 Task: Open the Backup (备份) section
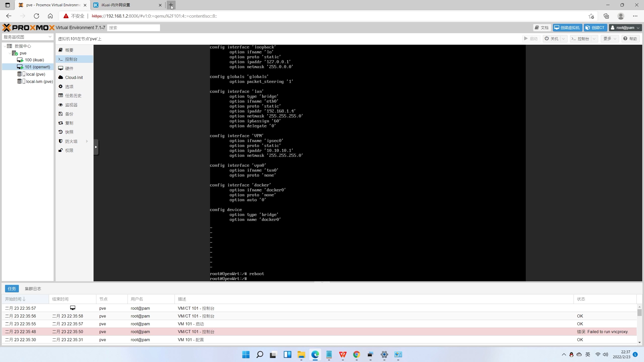69,114
